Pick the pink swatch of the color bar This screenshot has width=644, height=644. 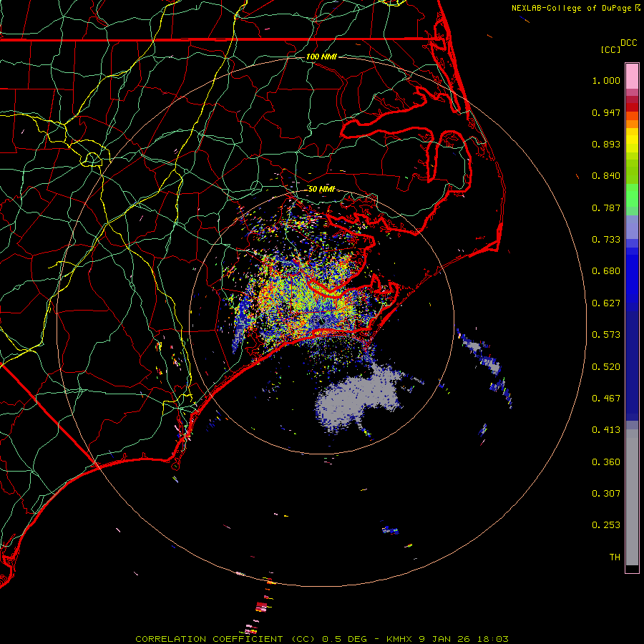pyautogui.click(x=632, y=77)
